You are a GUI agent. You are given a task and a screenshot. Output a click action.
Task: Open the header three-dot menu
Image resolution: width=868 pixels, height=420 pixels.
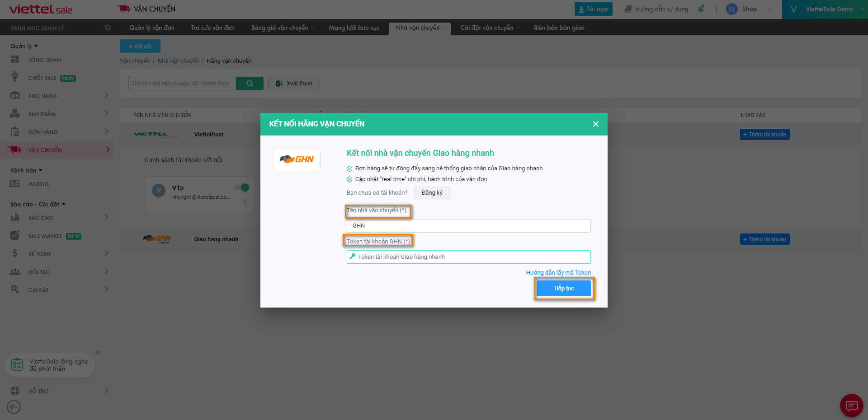tap(716, 9)
